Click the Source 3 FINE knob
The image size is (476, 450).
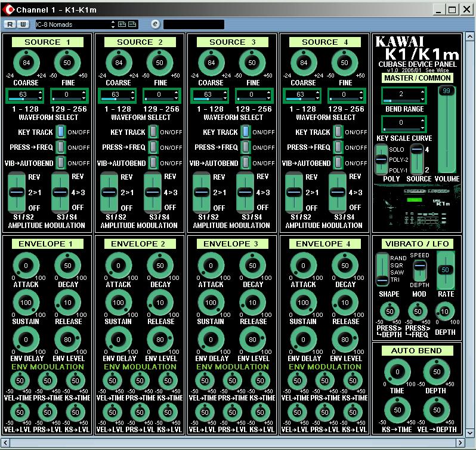(x=252, y=63)
